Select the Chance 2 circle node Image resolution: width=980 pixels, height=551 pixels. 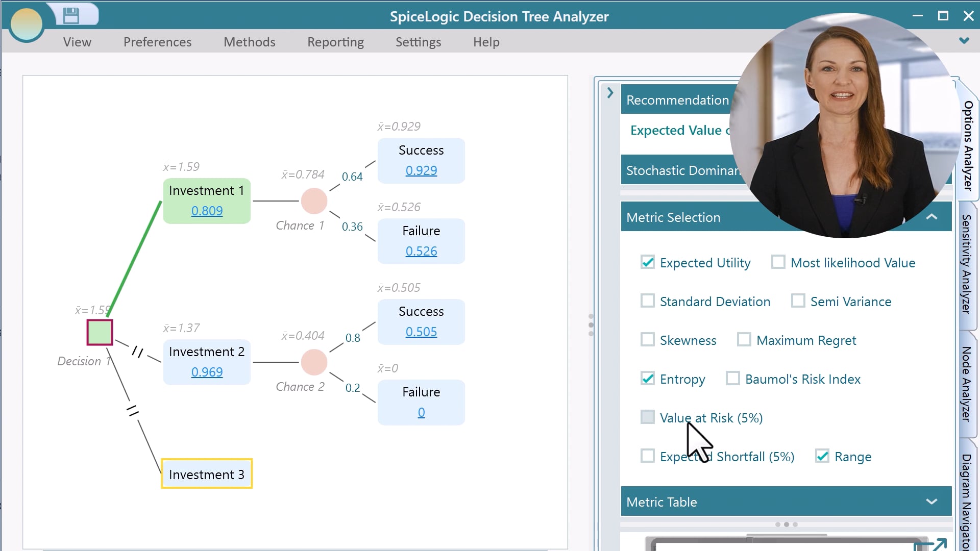tap(314, 362)
